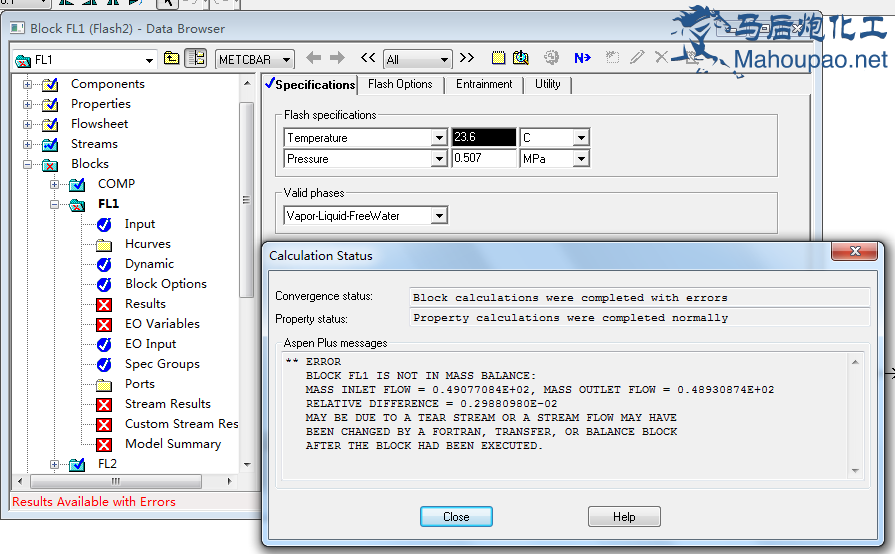895x554 pixels.
Task: Open the Temperature spec type dropdown
Action: pyautogui.click(x=439, y=138)
